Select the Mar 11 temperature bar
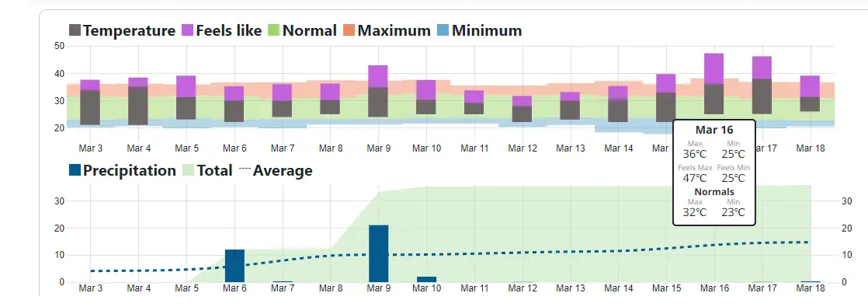The height and width of the screenshot is (307, 868). [474, 109]
